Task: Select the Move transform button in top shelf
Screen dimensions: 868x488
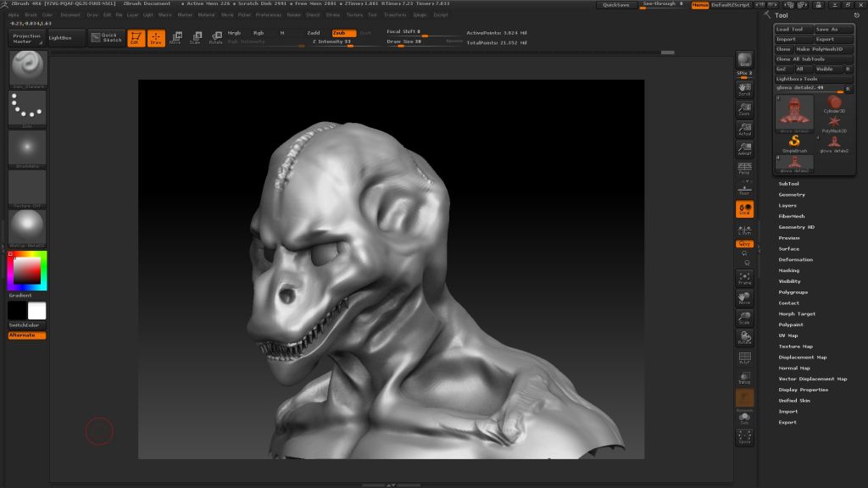Action: click(x=176, y=38)
